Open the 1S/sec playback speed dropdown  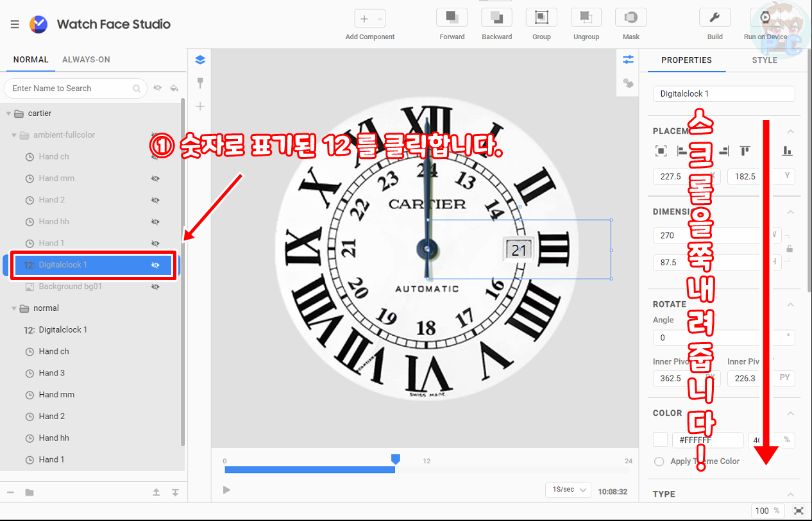click(568, 490)
